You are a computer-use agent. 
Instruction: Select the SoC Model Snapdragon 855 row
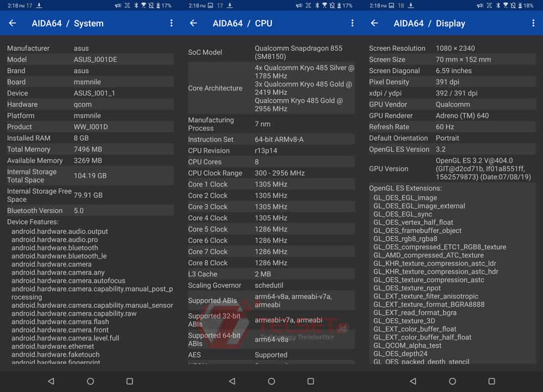tap(271, 52)
